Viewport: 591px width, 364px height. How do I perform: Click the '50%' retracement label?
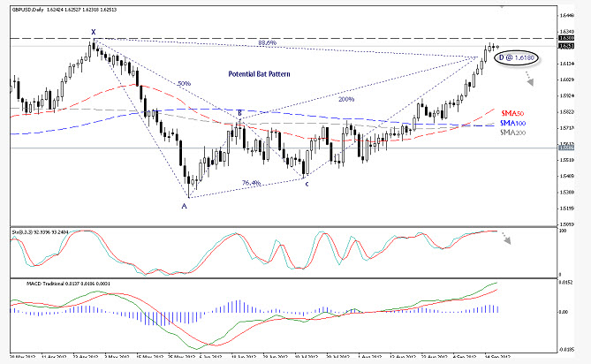coord(184,84)
